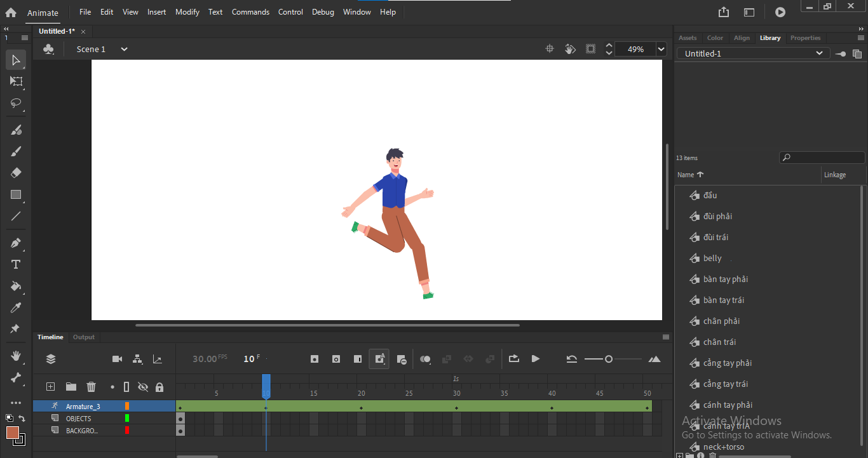Toggle show/hide all layers eye icon

pyautogui.click(x=142, y=387)
